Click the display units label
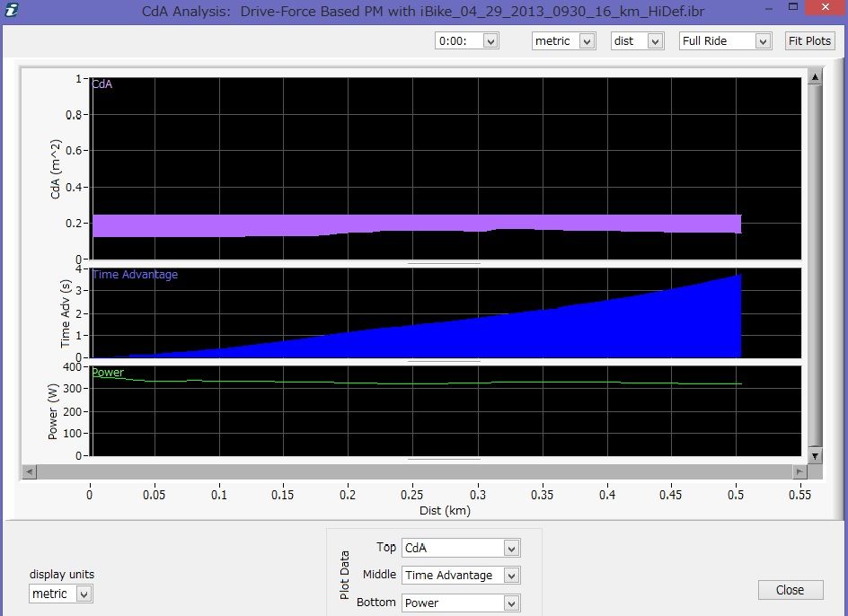Screen dimensions: 848x616 coord(62,575)
